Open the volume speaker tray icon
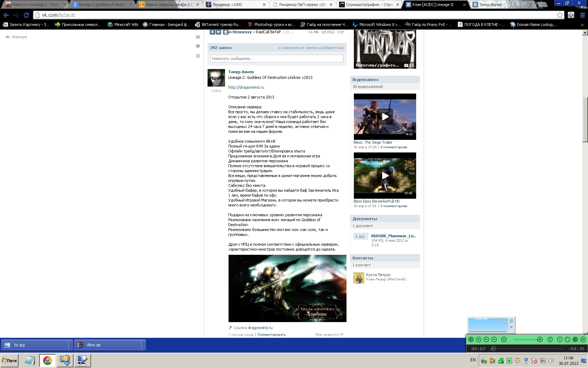 (551, 361)
